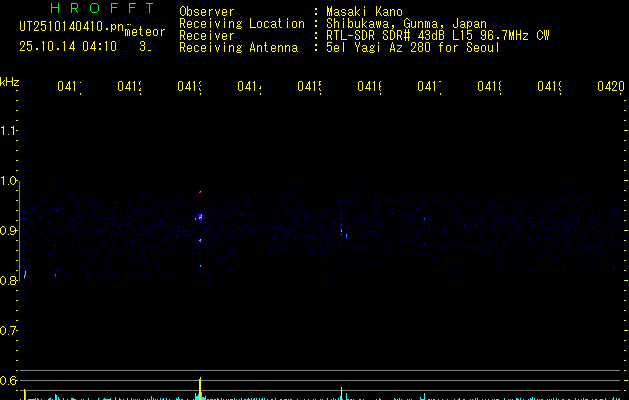Click the 'Observer' field label
This screenshot has width=629, height=400.
click(207, 11)
